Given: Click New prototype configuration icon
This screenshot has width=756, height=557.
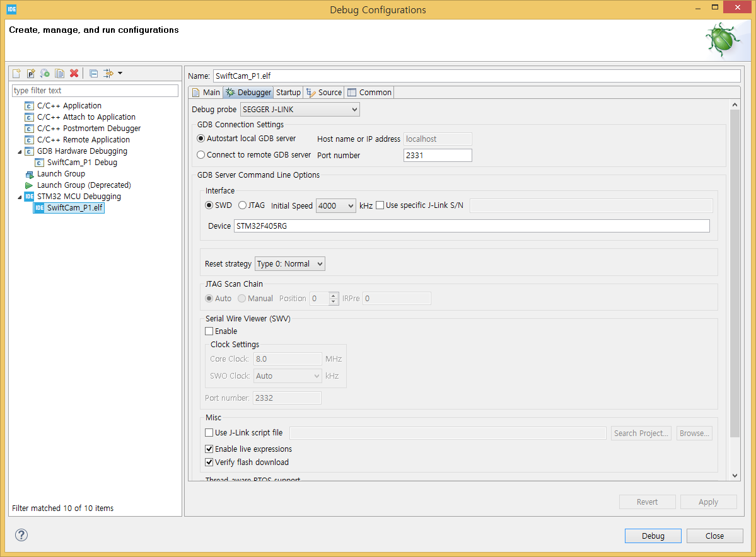Looking at the screenshot, I should [x=31, y=73].
